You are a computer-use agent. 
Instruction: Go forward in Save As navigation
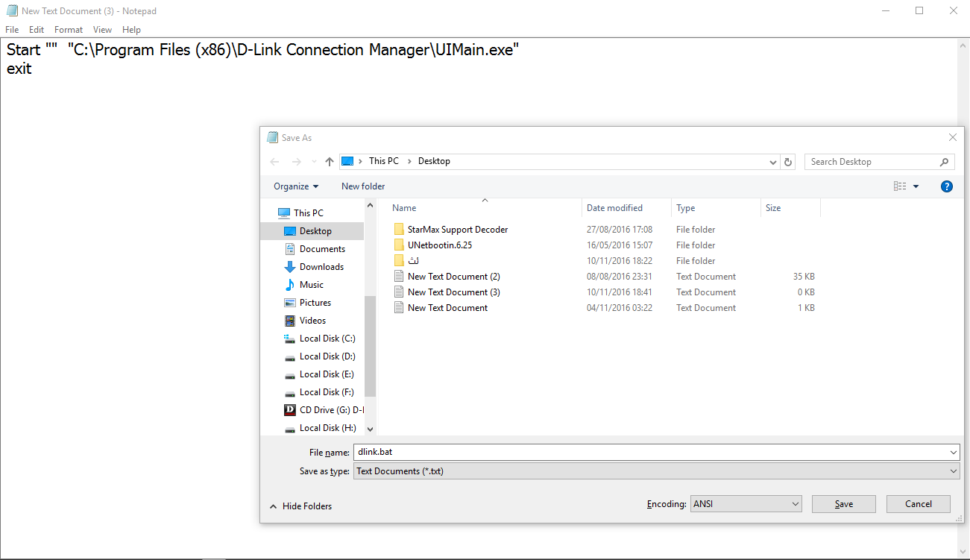[296, 162]
